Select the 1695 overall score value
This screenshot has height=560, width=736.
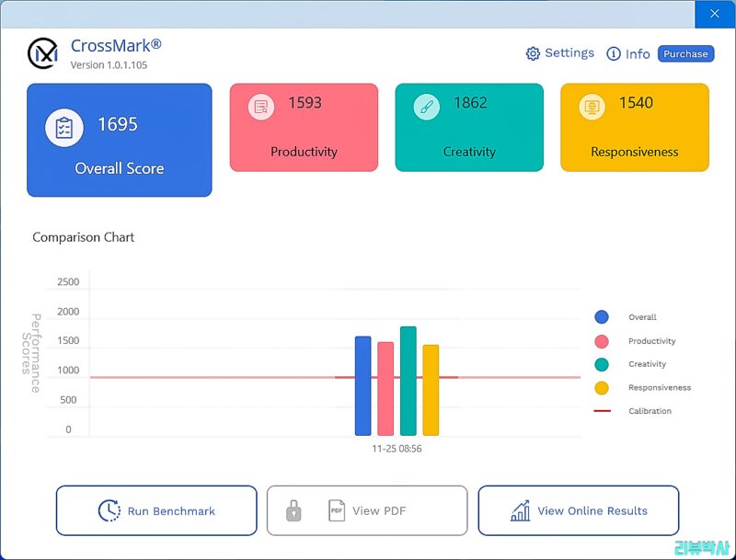coord(118,124)
